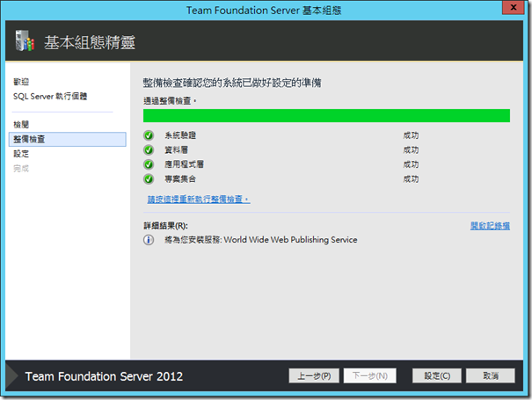The width and height of the screenshot is (532, 400).
Task: Open the 設定 step in the sidebar
Action: click(21, 154)
